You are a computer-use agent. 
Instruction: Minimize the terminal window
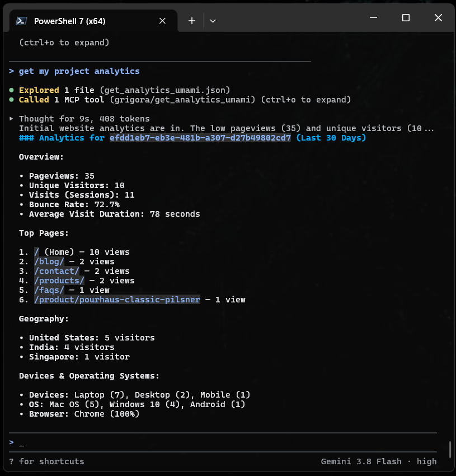tap(374, 18)
